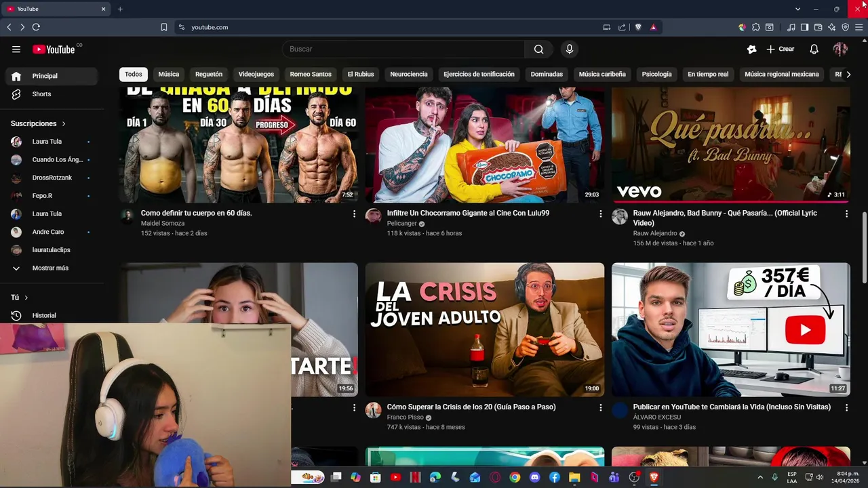
Task: Open the Brave Rewards triangle icon
Action: click(653, 27)
